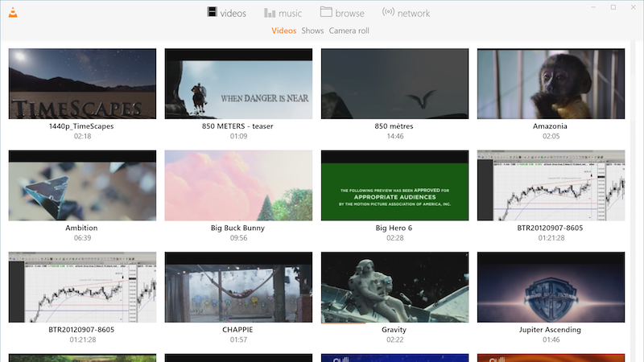Open the videos section label

tap(233, 14)
